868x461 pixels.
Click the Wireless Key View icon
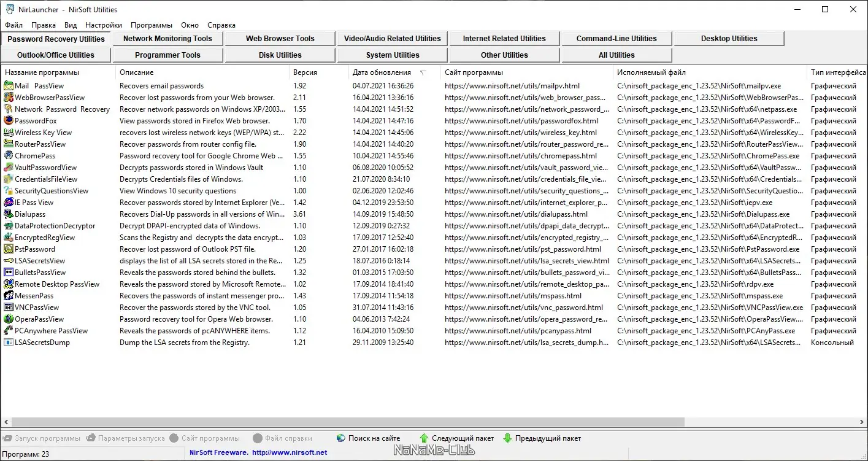click(9, 133)
